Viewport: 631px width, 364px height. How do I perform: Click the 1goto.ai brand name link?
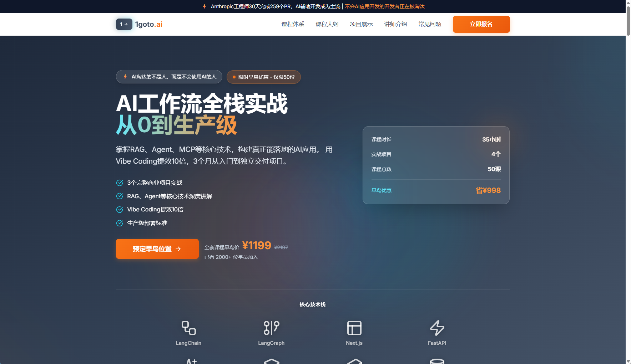tap(148, 24)
